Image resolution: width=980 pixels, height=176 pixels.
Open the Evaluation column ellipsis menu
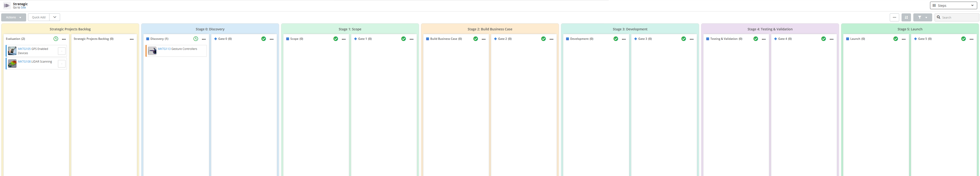[64, 39]
